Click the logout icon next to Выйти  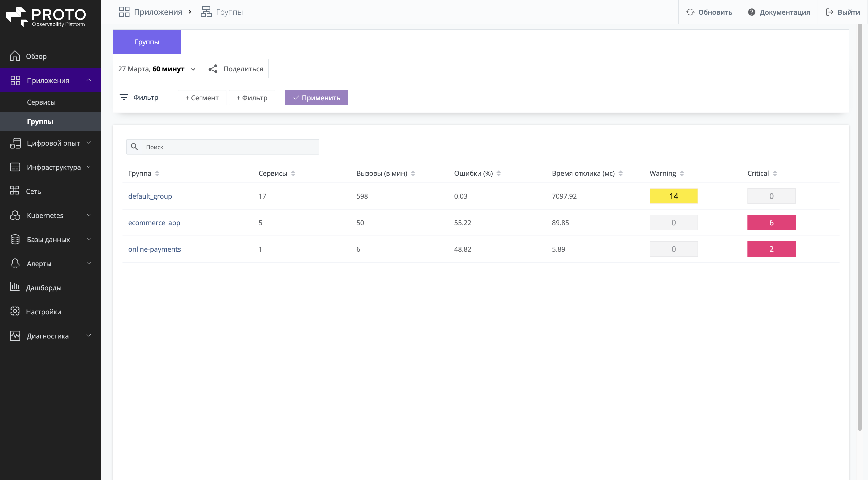click(829, 12)
